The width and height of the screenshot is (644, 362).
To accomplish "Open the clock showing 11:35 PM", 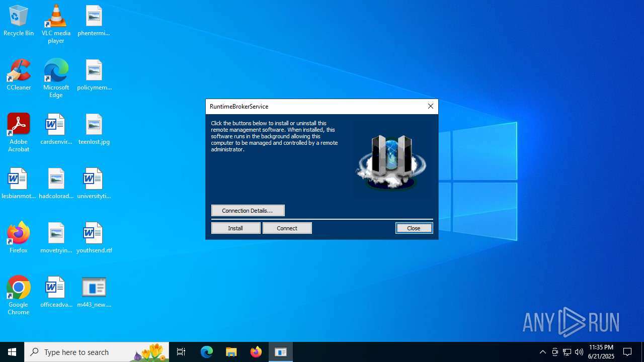I will tap(601, 352).
